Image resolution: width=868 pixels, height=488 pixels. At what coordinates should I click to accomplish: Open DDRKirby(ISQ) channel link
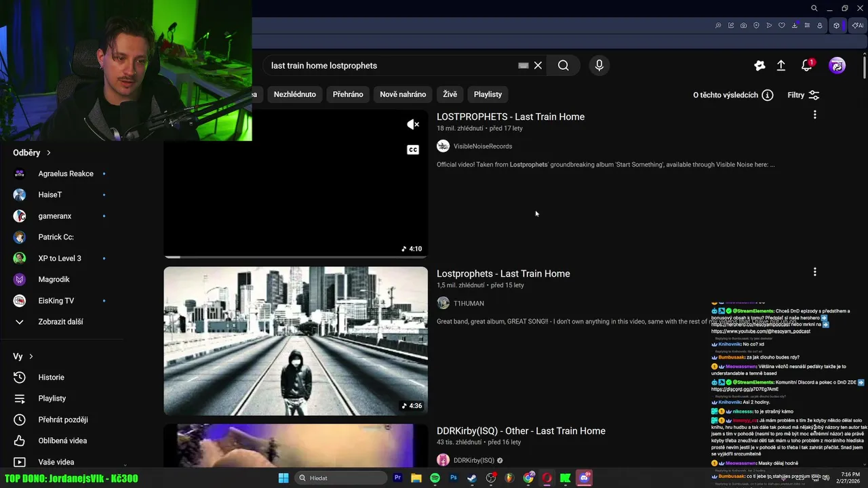[474, 460]
